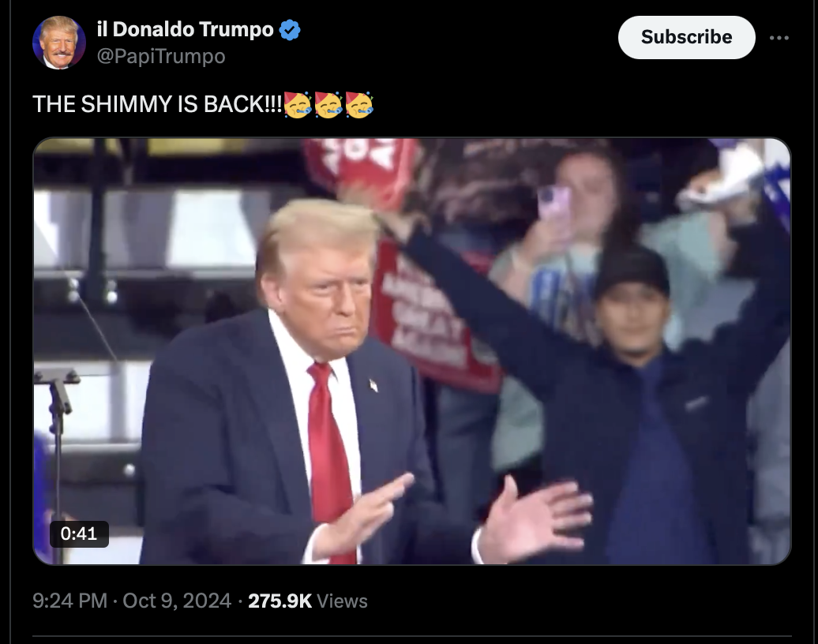Click the 9:24 PM timestamp
Viewport: 818px width, 644px height.
click(x=70, y=601)
